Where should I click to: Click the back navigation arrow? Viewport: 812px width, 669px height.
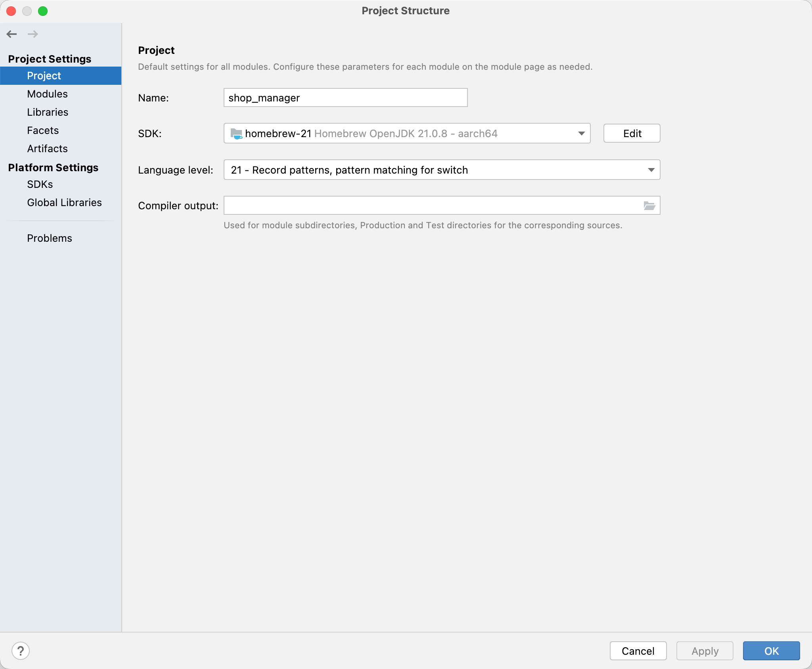tap(11, 34)
